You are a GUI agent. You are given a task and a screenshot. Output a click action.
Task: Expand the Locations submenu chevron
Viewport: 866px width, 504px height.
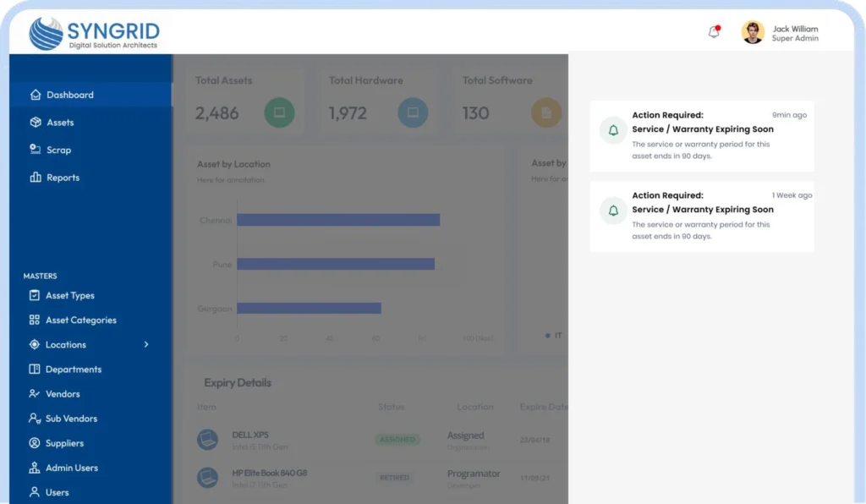[x=146, y=345]
